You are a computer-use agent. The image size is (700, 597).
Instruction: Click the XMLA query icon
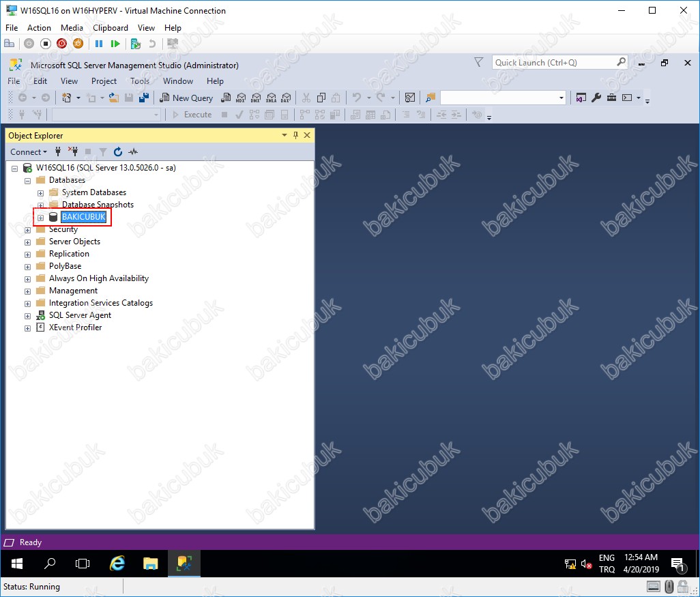pos(271,98)
